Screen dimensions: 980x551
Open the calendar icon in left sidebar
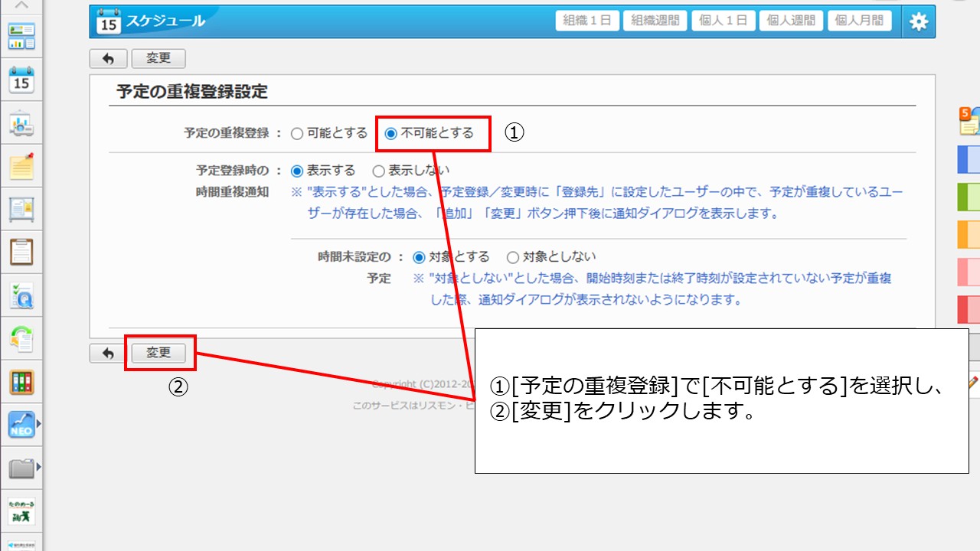pyautogui.click(x=21, y=79)
